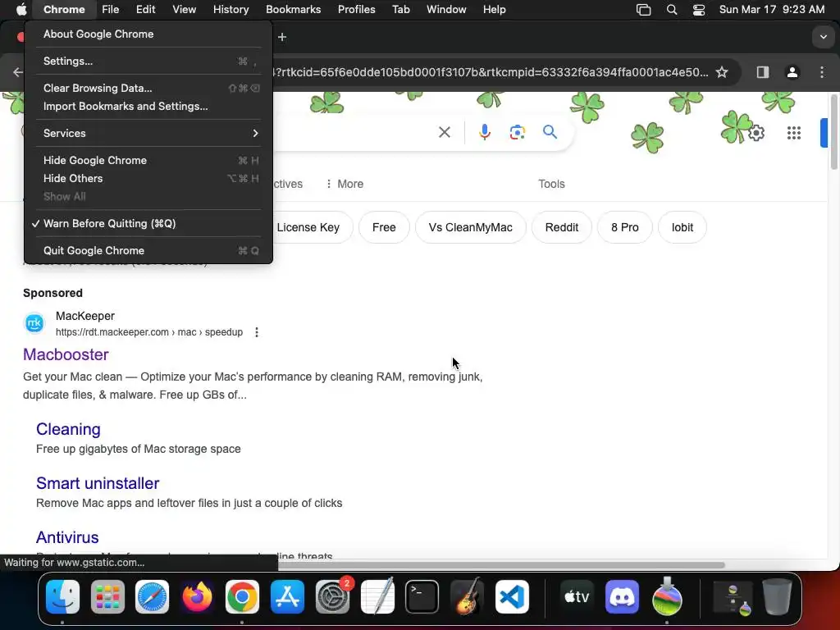Open the History menu
Screen dimensions: 840x630
tap(231, 10)
